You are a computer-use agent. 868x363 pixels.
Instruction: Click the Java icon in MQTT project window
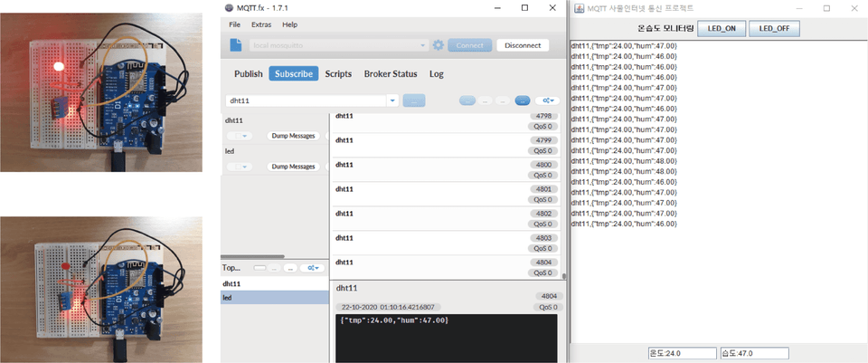pos(579,8)
